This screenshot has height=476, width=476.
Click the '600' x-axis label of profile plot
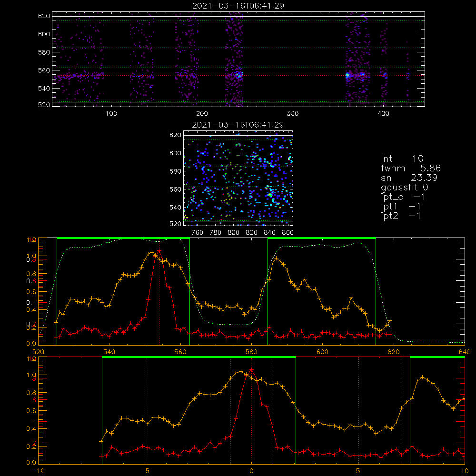coord(322,352)
